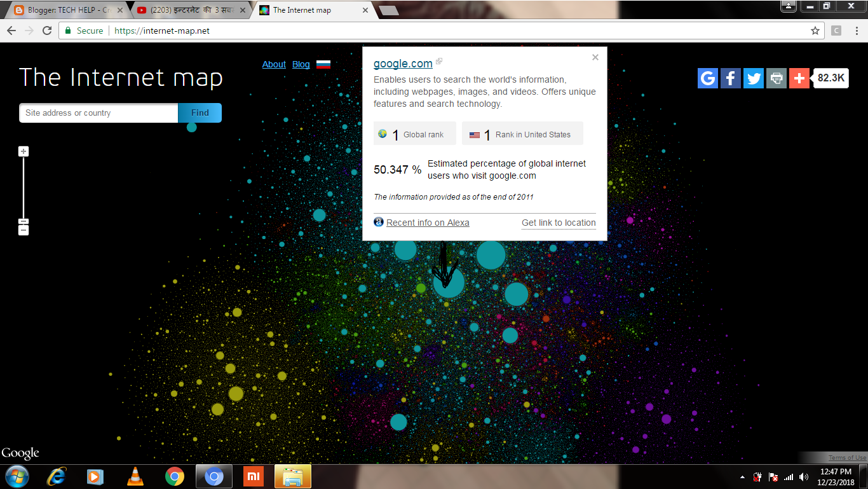Viewport: 868px width, 489px height.
Task: Click the zoom slider track above the handle
Action: [x=24, y=187]
